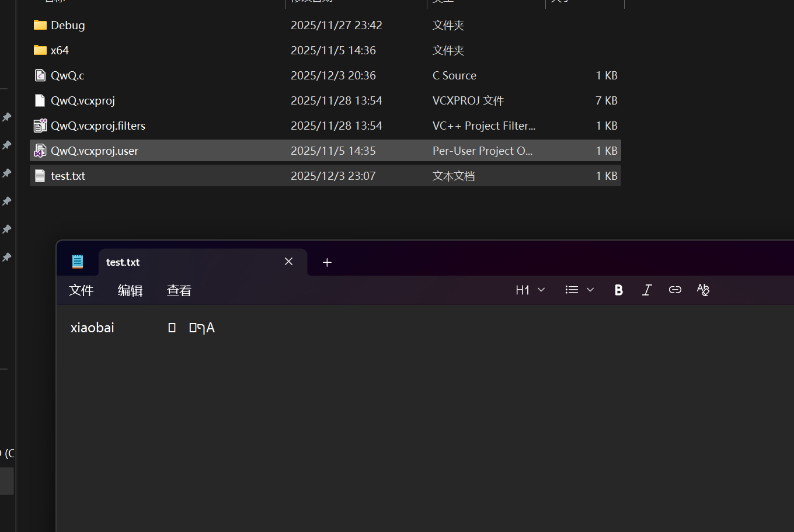Image resolution: width=794 pixels, height=532 pixels.
Task: Click the Debug folder icon in Explorer
Action: coord(40,25)
